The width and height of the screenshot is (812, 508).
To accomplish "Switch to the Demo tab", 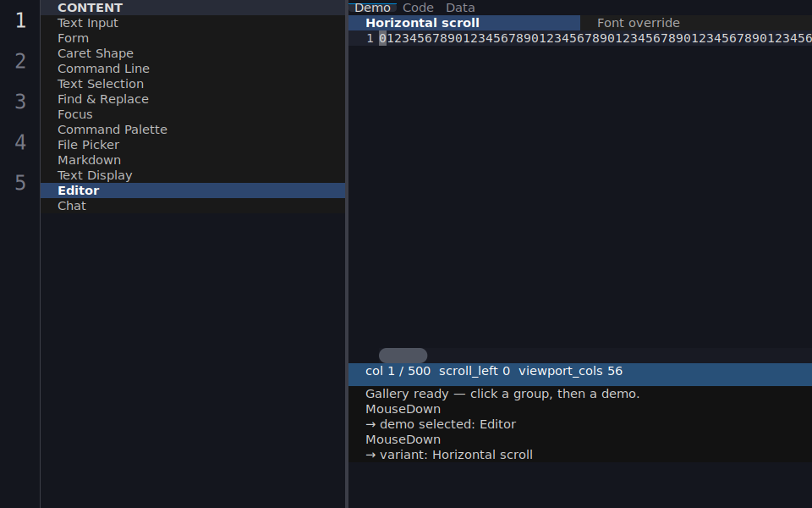I will pyautogui.click(x=372, y=8).
